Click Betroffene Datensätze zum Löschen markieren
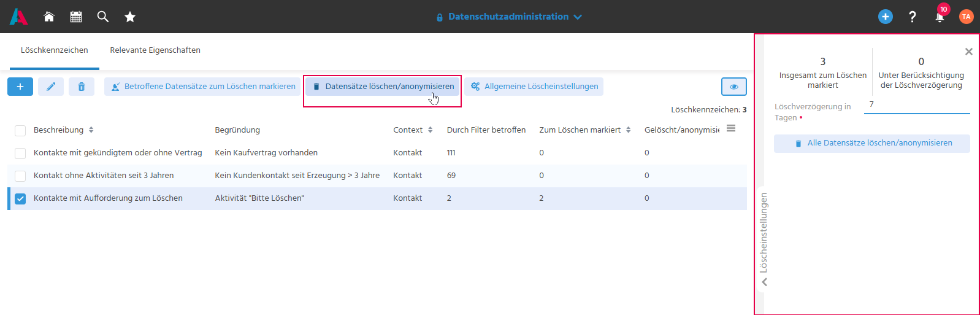Screen dimensions: 980x315 (x=202, y=87)
